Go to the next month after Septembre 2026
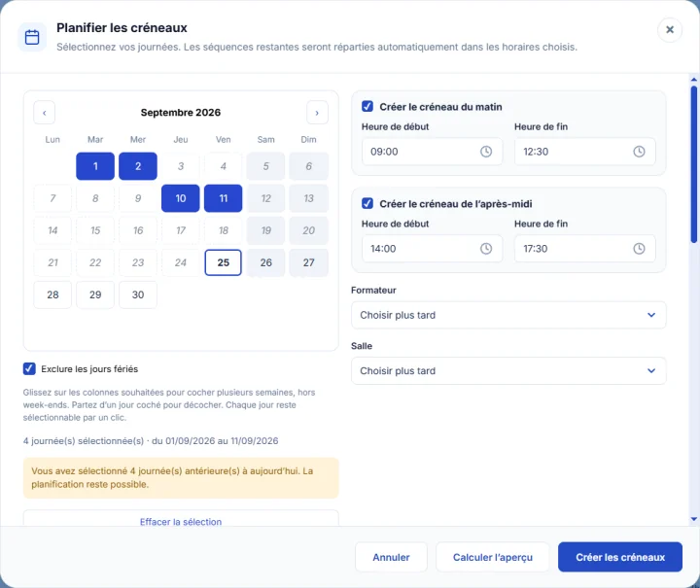The image size is (700, 588). tap(317, 113)
